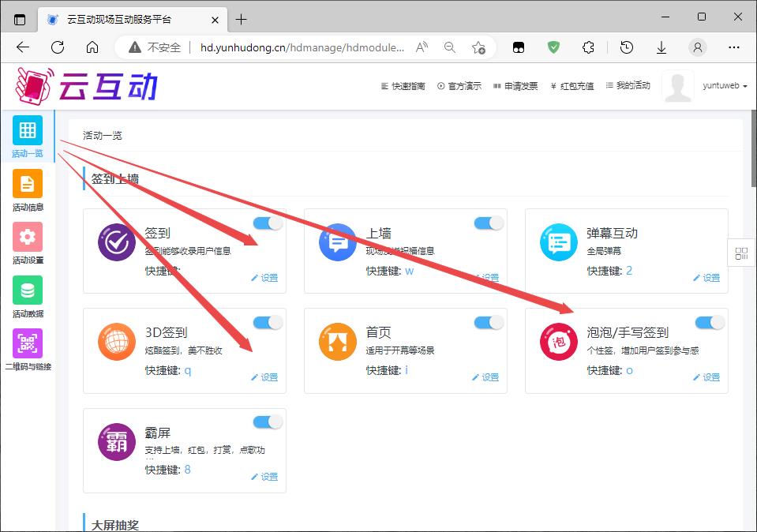This screenshot has width=757, height=532.
Task: Toggle the 上墙 module switch
Action: 489,223
